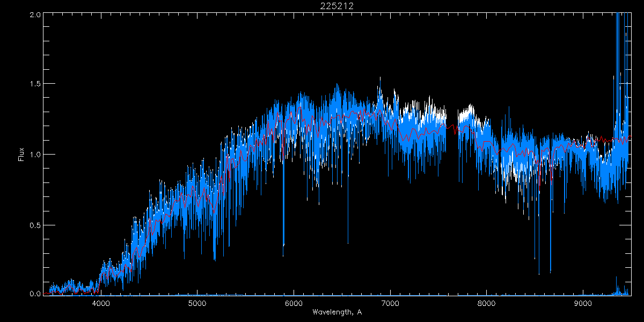Click the plot title 225212

[x=336, y=6]
